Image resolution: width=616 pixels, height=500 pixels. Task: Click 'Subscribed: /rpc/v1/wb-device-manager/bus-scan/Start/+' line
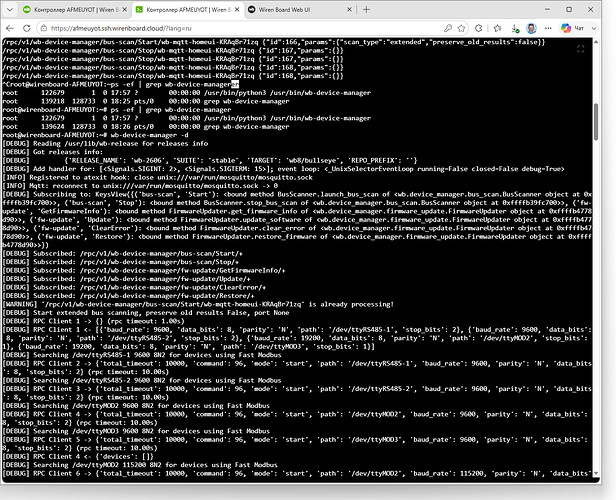(x=123, y=253)
